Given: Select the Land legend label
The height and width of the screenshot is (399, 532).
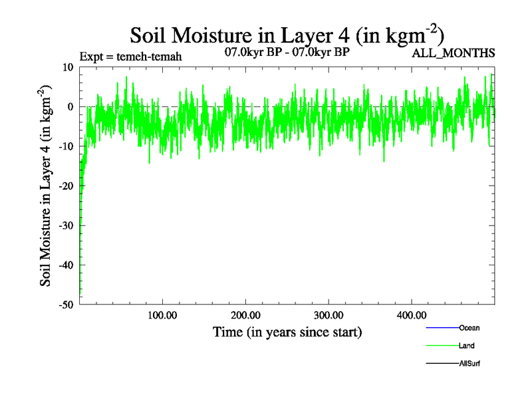Looking at the screenshot, I should (x=466, y=346).
